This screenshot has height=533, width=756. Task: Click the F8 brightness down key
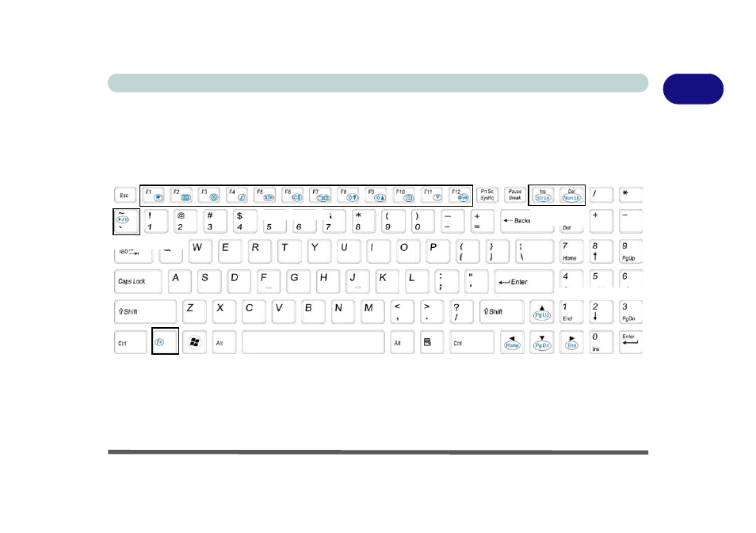point(348,195)
